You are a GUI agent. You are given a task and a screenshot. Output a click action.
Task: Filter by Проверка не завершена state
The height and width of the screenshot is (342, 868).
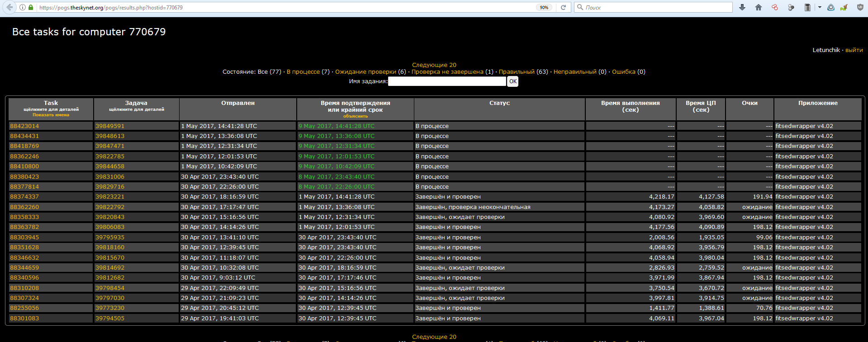[x=447, y=71]
